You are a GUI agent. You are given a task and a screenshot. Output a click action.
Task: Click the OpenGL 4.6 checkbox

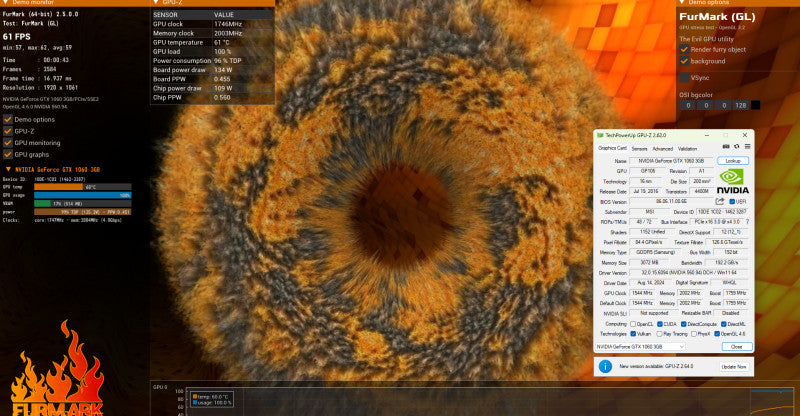pyautogui.click(x=717, y=334)
